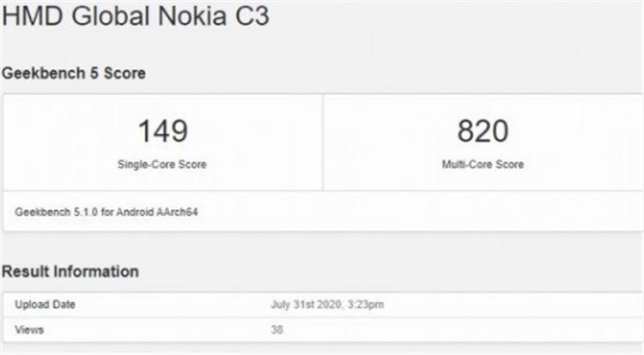This screenshot has height=355, width=644.
Task: Click the 149 single-core score number
Action: tap(162, 131)
